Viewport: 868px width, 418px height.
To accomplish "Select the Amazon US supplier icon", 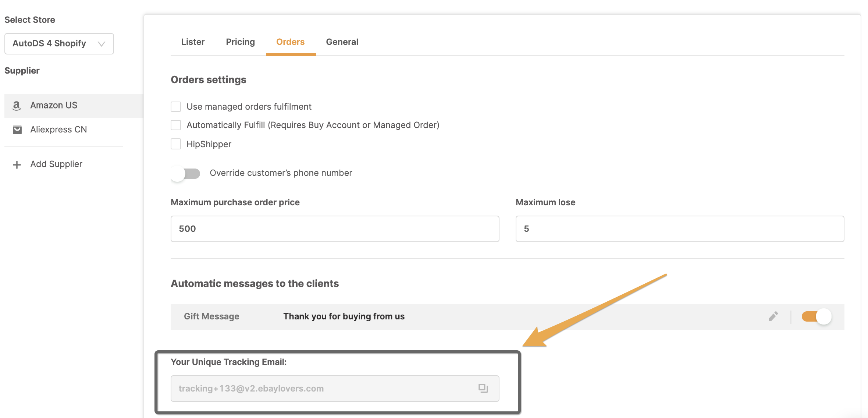I will pos(17,106).
